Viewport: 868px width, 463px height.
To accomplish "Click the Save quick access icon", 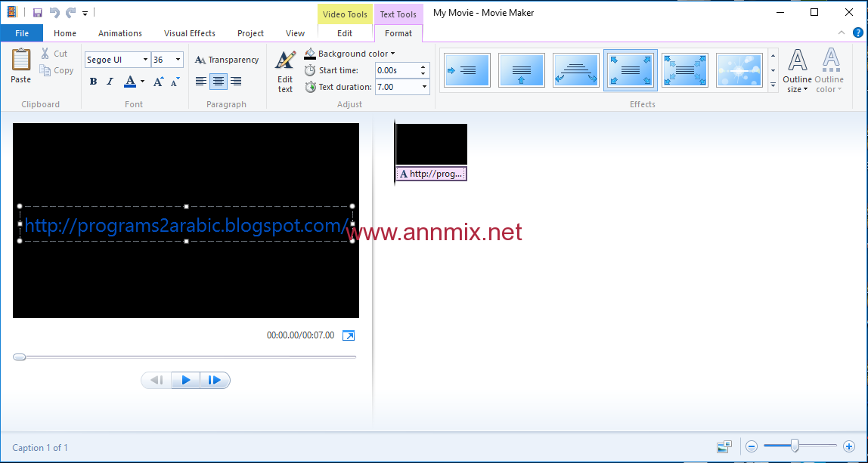I will (38, 12).
